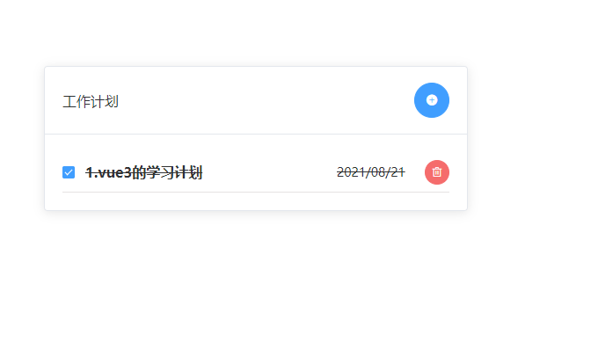The image size is (598, 364).
Task: Click the crossed-out date 2021/08/21
Action: pos(371,172)
